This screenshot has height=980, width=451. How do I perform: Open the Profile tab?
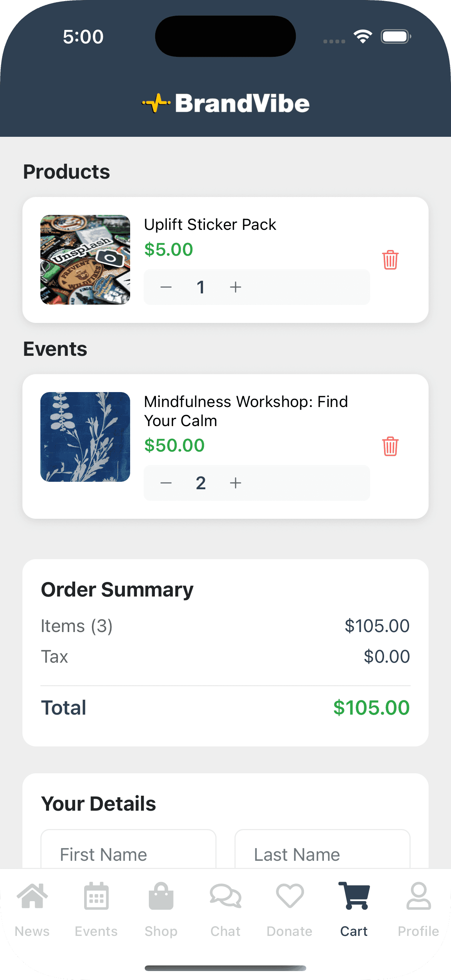[418, 909]
